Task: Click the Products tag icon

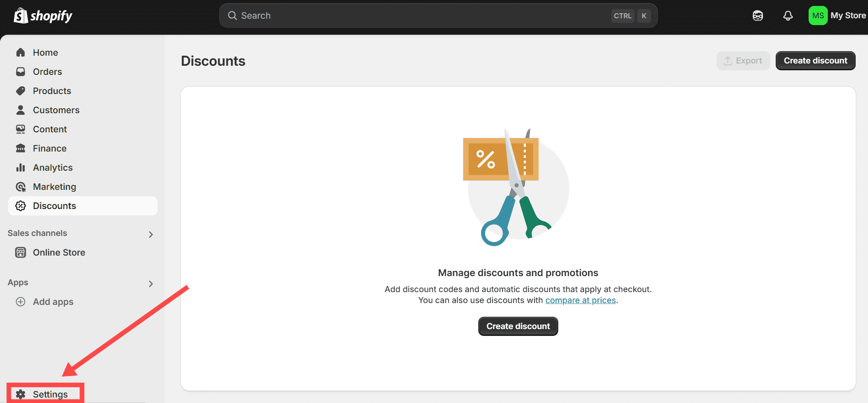Action: [x=21, y=91]
